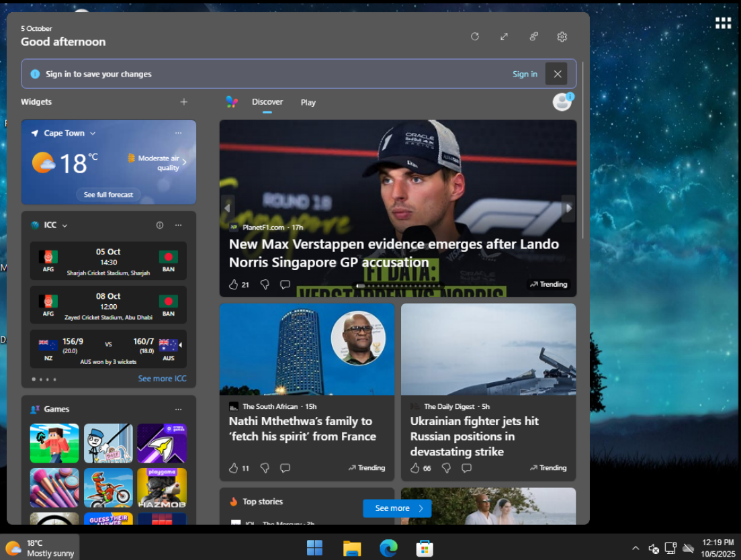Launch the Hazmob game thumbnail
The height and width of the screenshot is (560, 741).
(162, 487)
